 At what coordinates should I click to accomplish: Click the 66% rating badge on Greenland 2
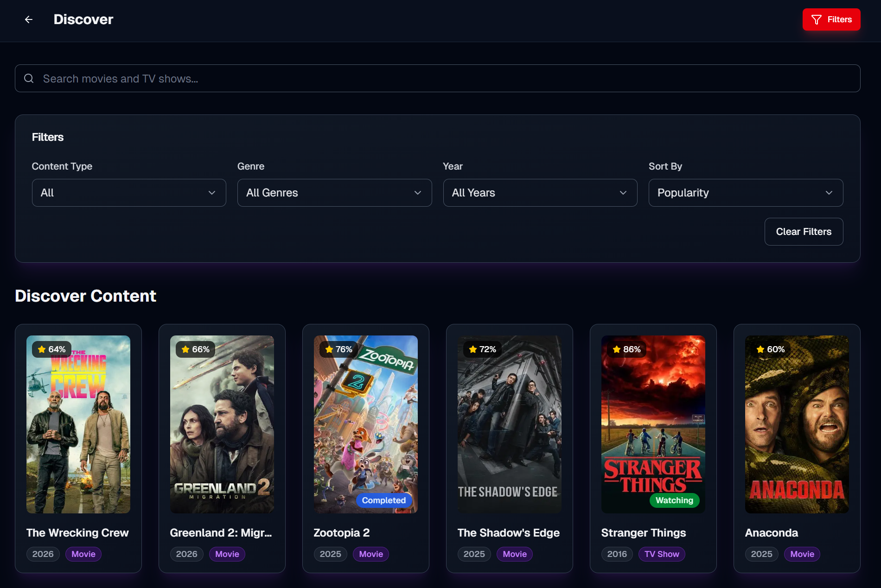195,349
